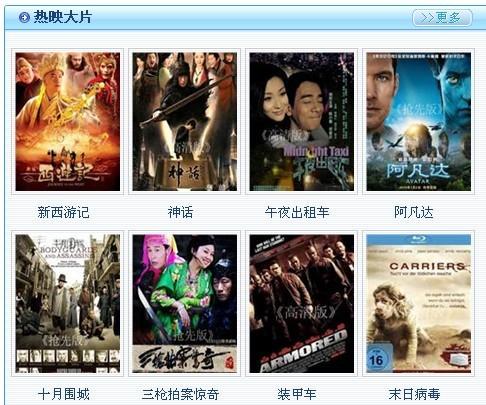Click the 十月围城 title link
This screenshot has width=486, height=405.
(64, 394)
